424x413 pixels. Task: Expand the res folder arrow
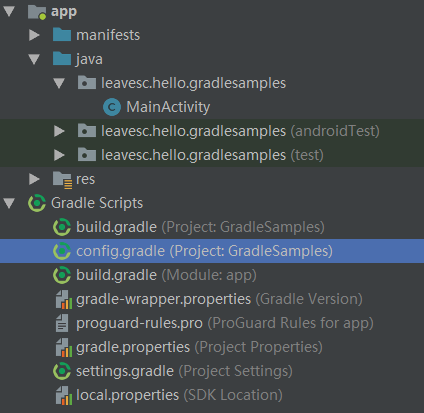pyautogui.click(x=34, y=179)
